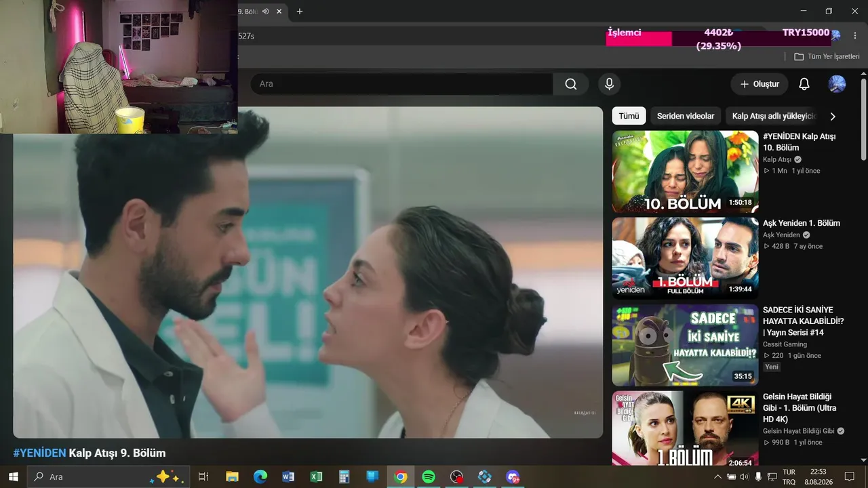
Task: Visit the Aşk Yeniden channel name
Action: [781, 235]
